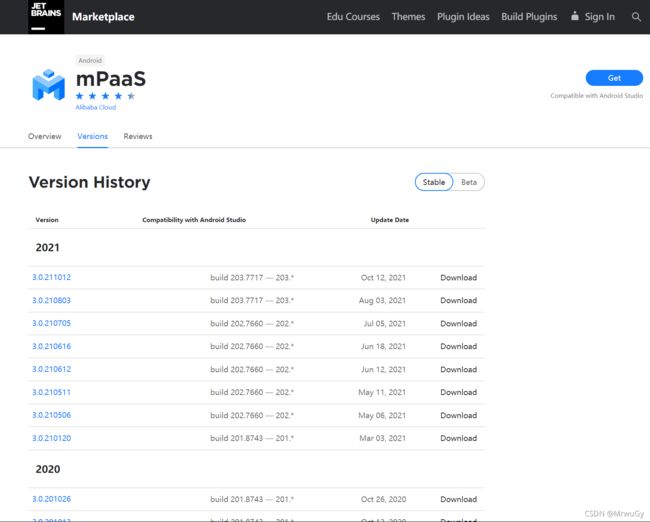Image resolution: width=650 pixels, height=522 pixels.
Task: Click Compatibility with Android Studio column header
Action: [x=194, y=220]
